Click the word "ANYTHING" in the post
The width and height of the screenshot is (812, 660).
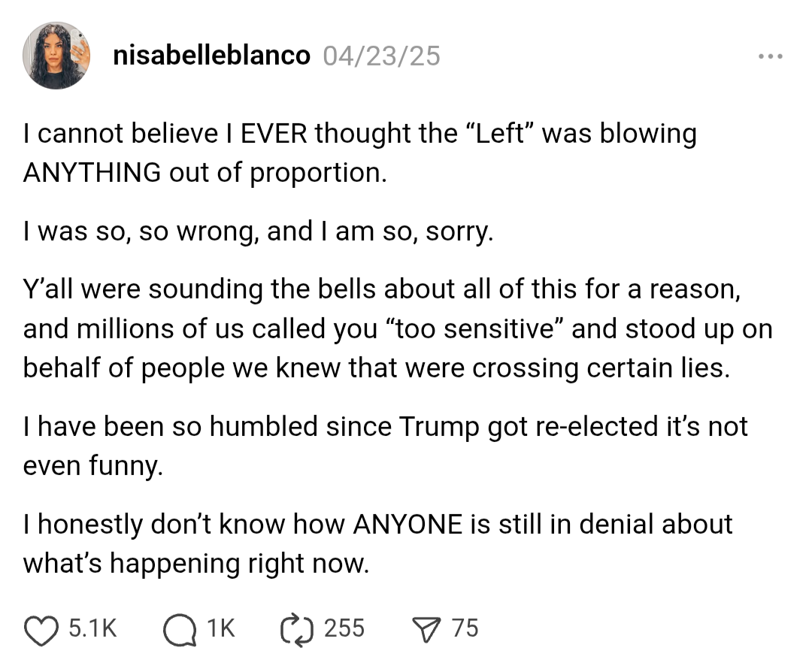[x=91, y=172]
